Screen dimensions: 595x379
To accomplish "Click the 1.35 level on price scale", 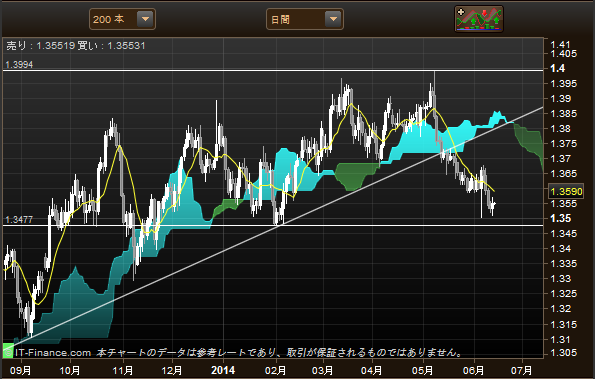I will 560,219.
